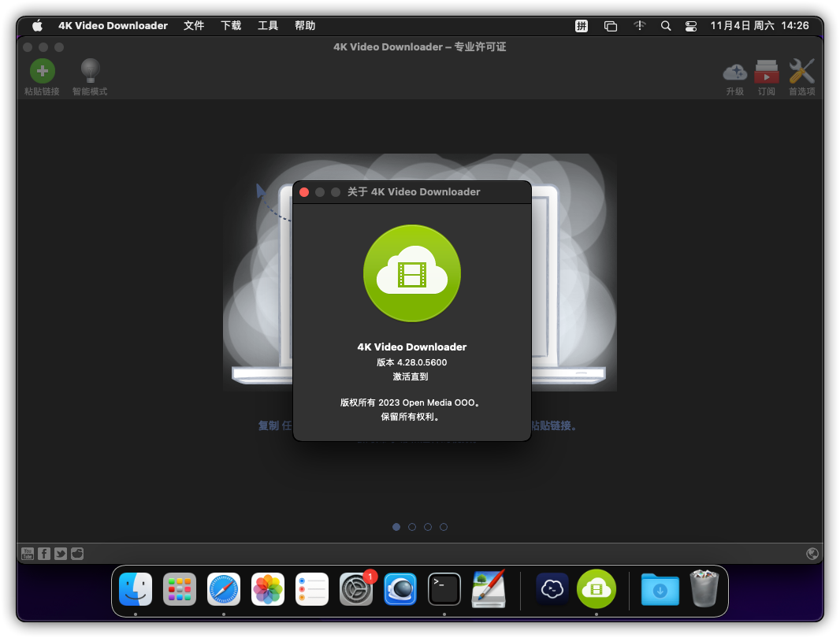Screen dimensions: 840x638
Task: Open the dark cloud terminal app in the Dock
Action: [x=552, y=589]
